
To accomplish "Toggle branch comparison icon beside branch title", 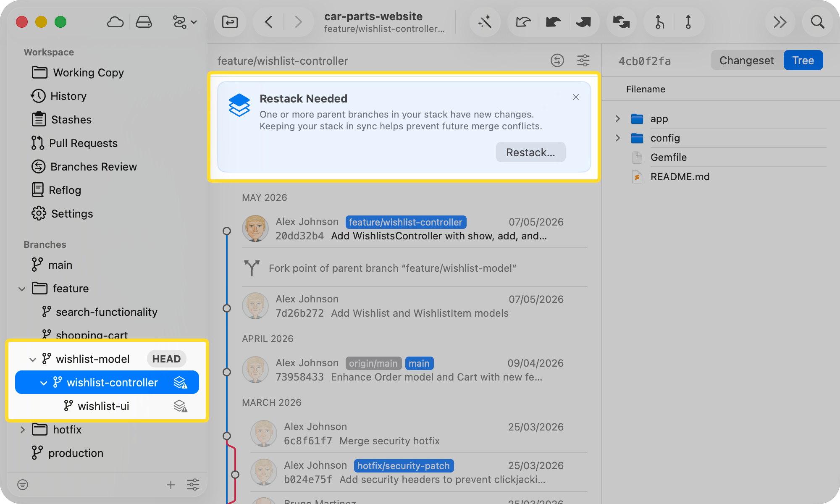I will [x=557, y=60].
